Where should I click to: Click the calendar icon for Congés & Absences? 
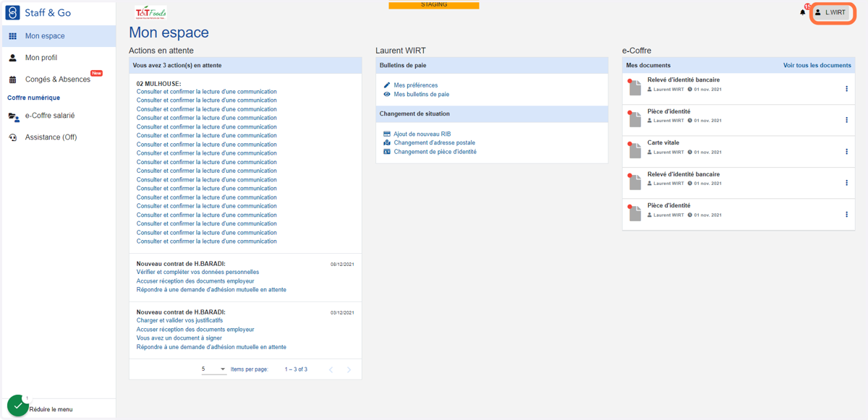[x=12, y=80]
